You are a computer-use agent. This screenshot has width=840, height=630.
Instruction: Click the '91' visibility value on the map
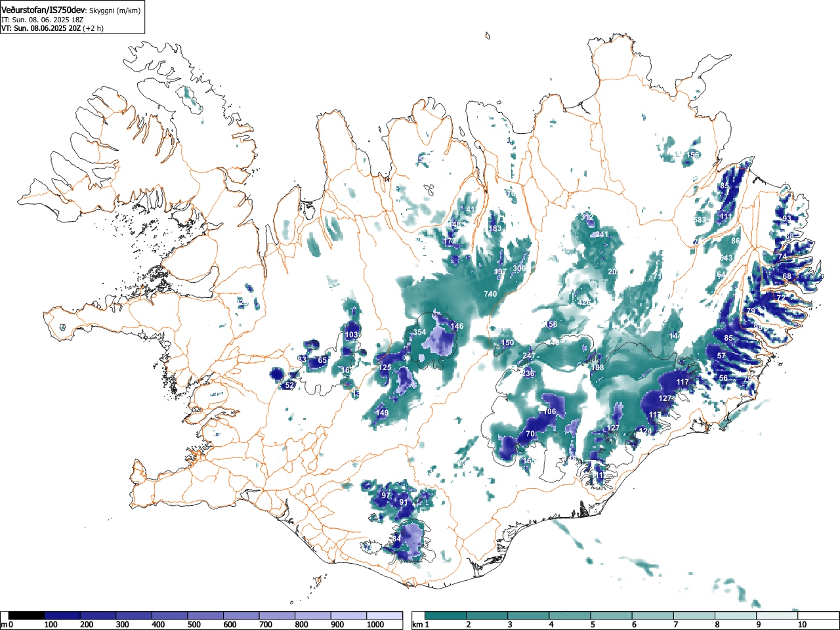point(404,503)
